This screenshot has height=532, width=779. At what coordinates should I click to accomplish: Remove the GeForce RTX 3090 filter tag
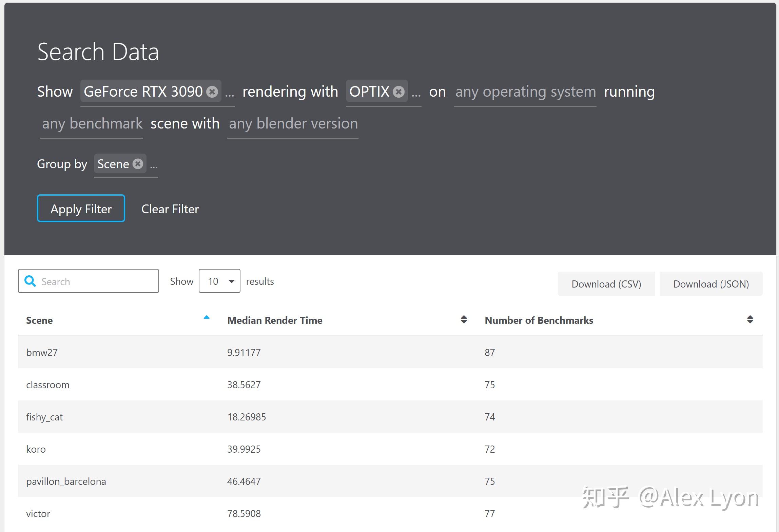(x=212, y=92)
